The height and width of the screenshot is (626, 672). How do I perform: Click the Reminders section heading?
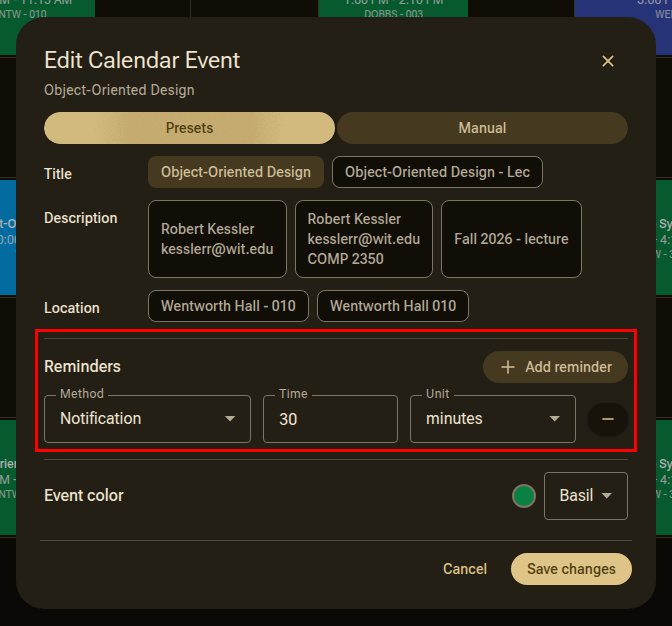[x=82, y=367]
